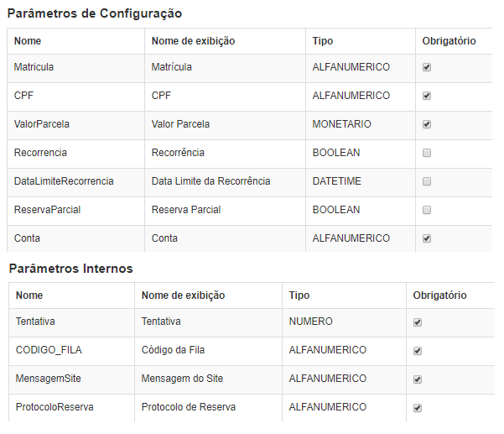This screenshot has height=434, width=504.
Task: Toggle Conta Obrigatório checkbox
Action: coord(427,238)
